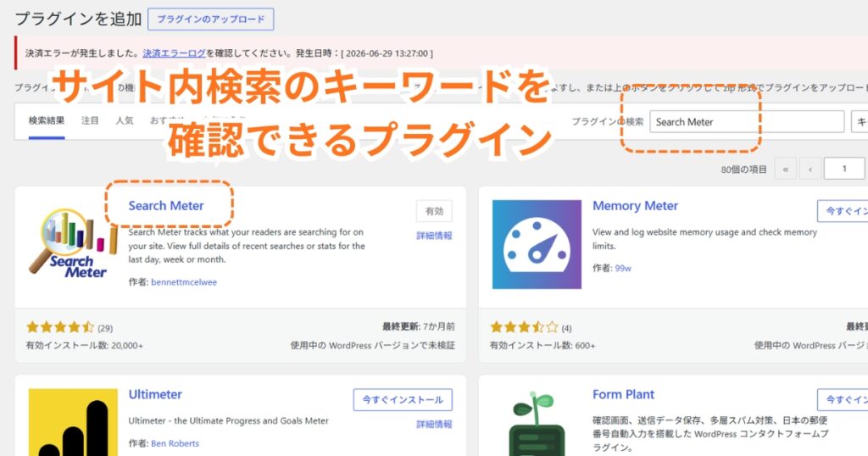Go to first page with « button
This screenshot has height=456, width=868.
click(786, 170)
